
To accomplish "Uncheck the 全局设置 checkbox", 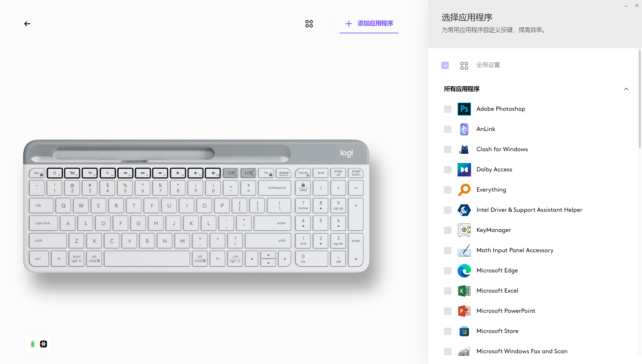I will [445, 65].
